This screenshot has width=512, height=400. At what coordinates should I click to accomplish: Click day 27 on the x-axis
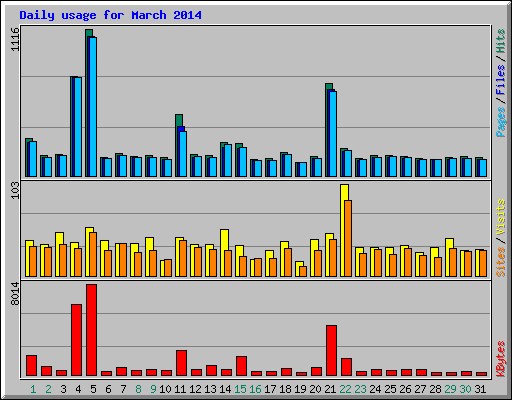tap(420, 389)
